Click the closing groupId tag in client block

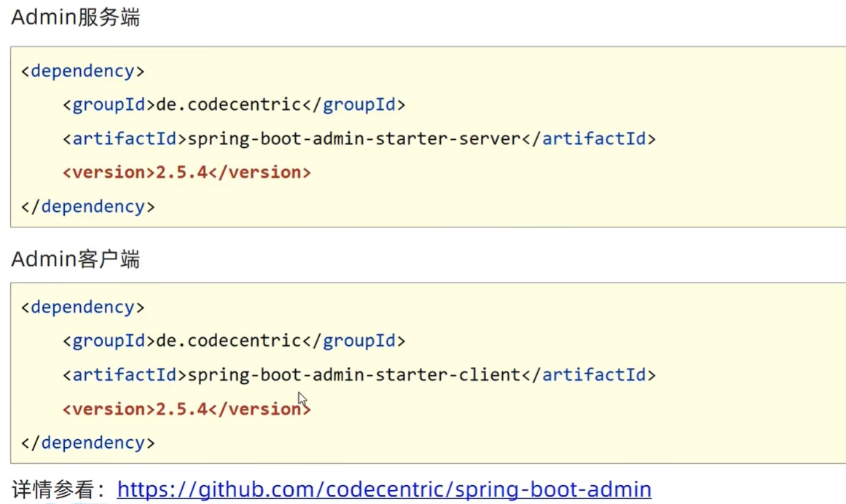coord(353,341)
